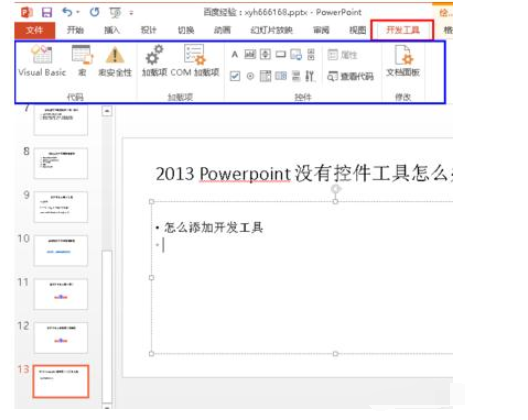Viewport: 528px width, 420px height.
Task: Click the slide title '2013 Powerpoint 没有控件工具怎么'
Action: (304, 174)
